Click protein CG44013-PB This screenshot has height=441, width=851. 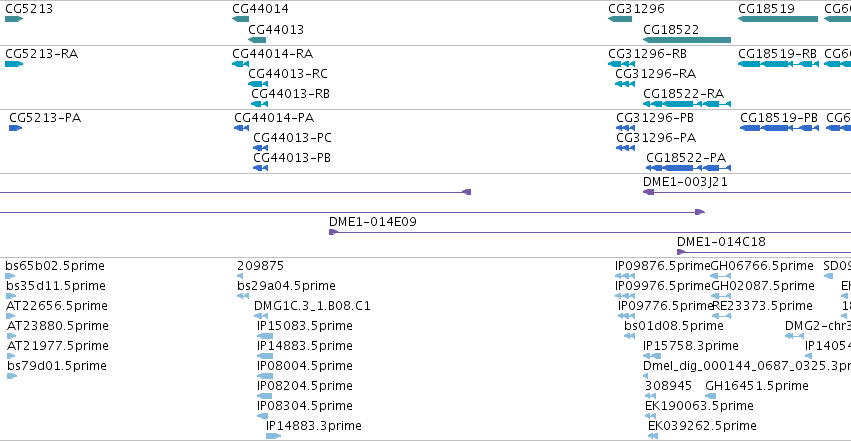291,158
